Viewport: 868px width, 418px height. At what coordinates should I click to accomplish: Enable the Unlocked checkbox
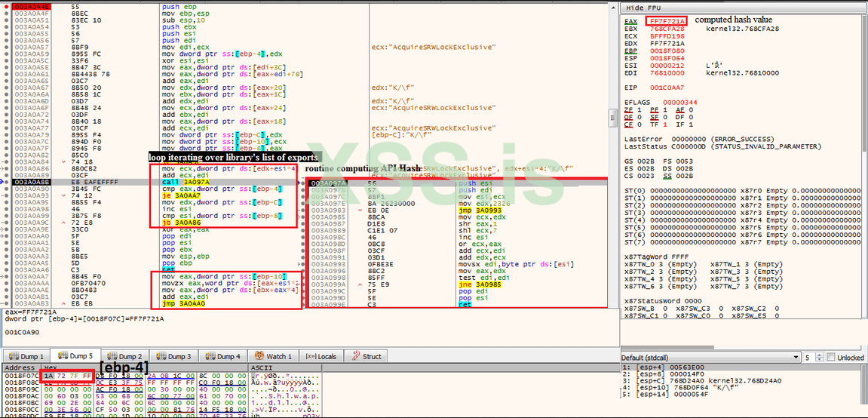831,358
